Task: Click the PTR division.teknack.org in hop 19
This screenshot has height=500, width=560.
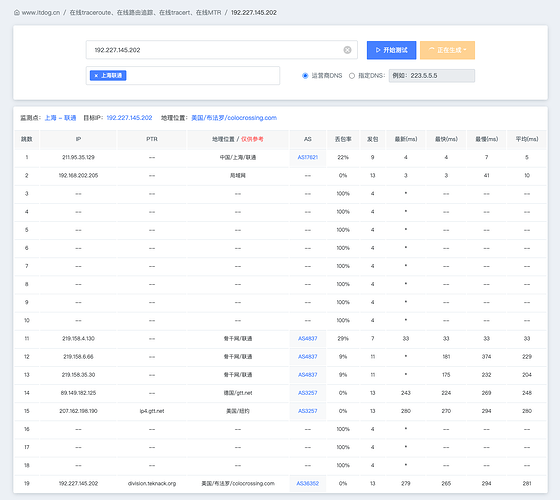Action: [x=152, y=484]
